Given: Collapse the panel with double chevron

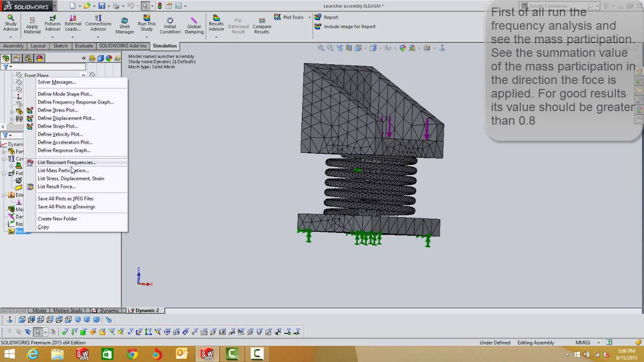Looking at the screenshot, I should tap(85, 58).
